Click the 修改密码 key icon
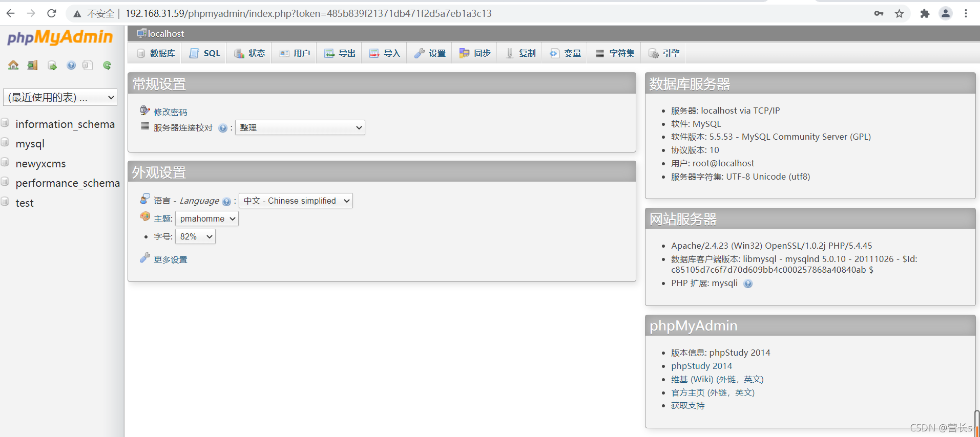This screenshot has width=980, height=437. tap(145, 110)
